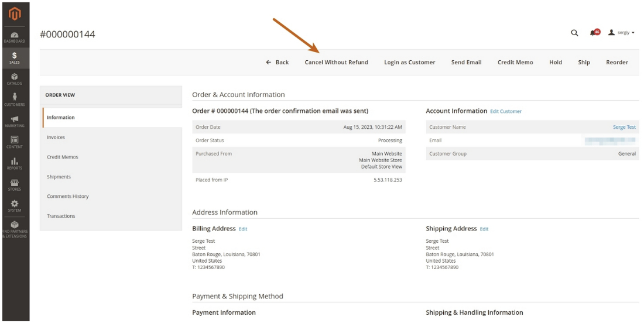Click the ORDER VIEW panel heading
The image size is (644, 323).
[x=60, y=95]
